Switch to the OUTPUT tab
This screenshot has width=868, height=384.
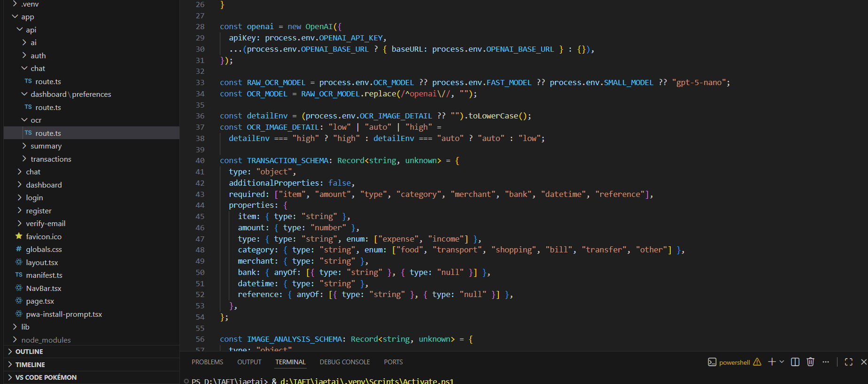point(249,362)
